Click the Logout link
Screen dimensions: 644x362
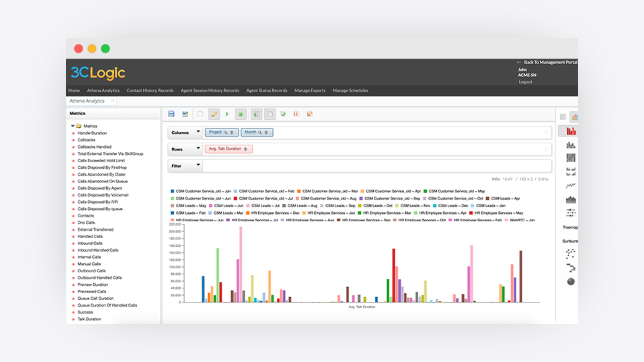[525, 82]
